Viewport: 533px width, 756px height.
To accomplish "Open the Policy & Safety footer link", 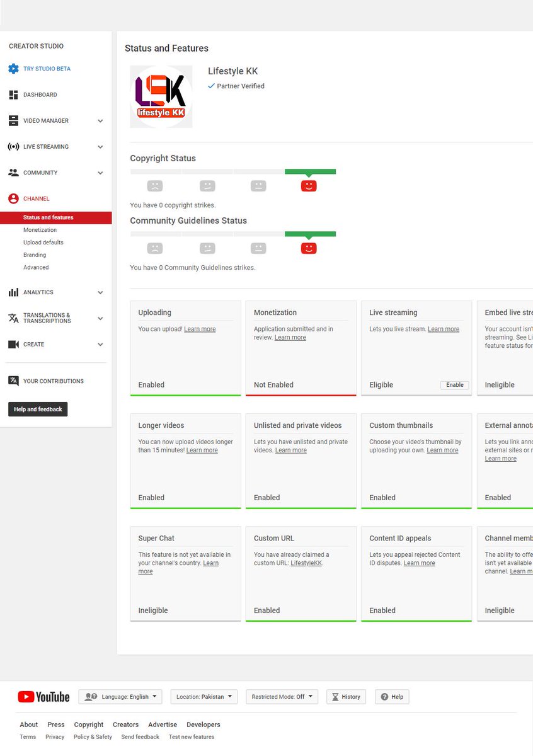I will click(93, 737).
